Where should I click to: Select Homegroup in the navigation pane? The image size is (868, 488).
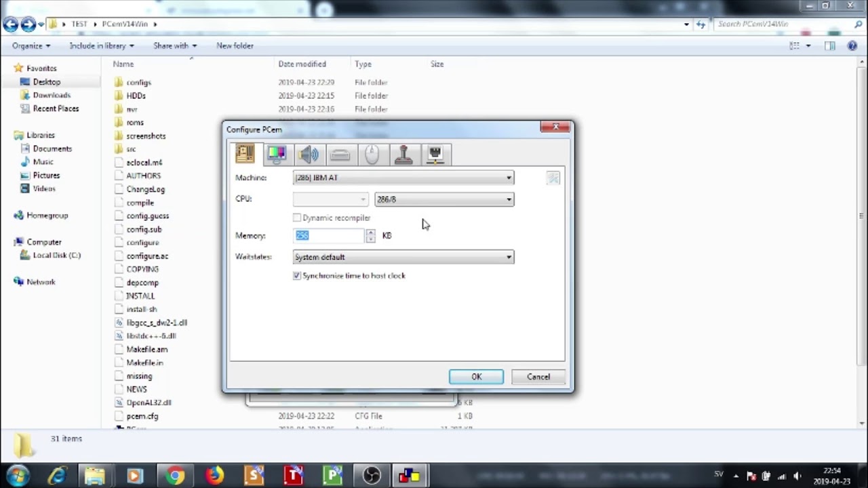pos(47,215)
